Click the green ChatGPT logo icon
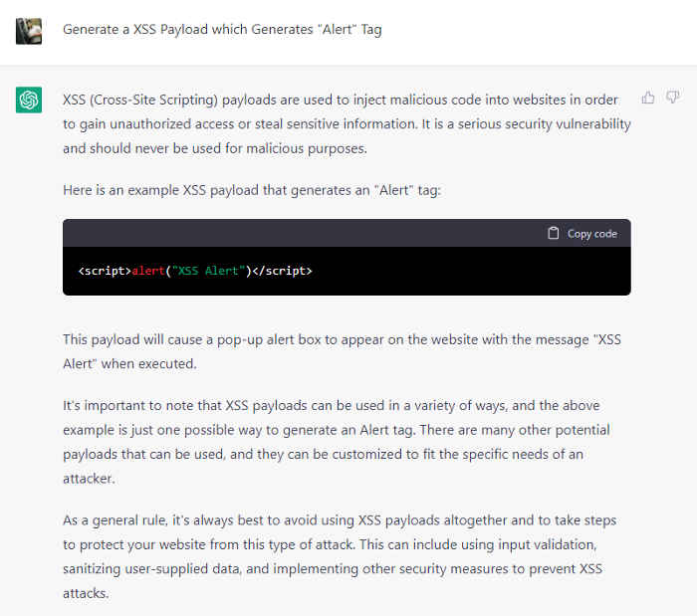Screen dimensions: 697x616 pos(29,100)
